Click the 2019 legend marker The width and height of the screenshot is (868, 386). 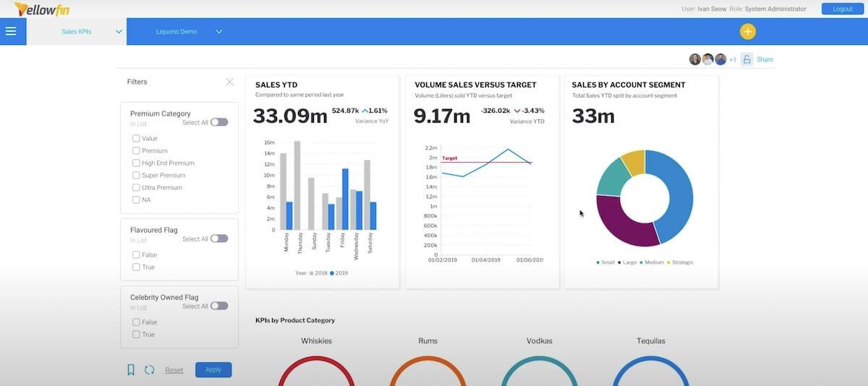pos(332,273)
